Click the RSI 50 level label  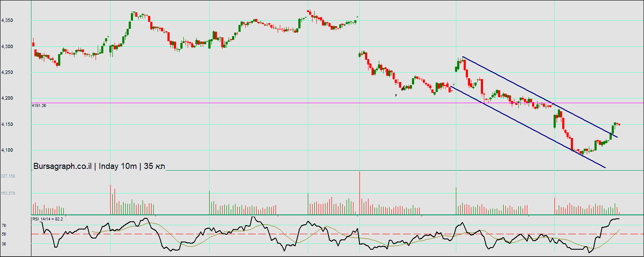pos(4,234)
